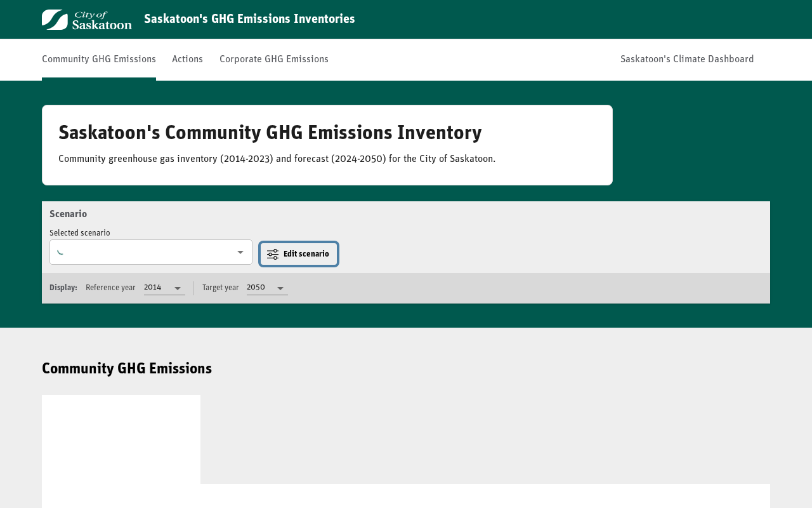The image size is (812, 508).
Task: Click the Community GHG Emissions Inventory main heading
Action: (270, 133)
